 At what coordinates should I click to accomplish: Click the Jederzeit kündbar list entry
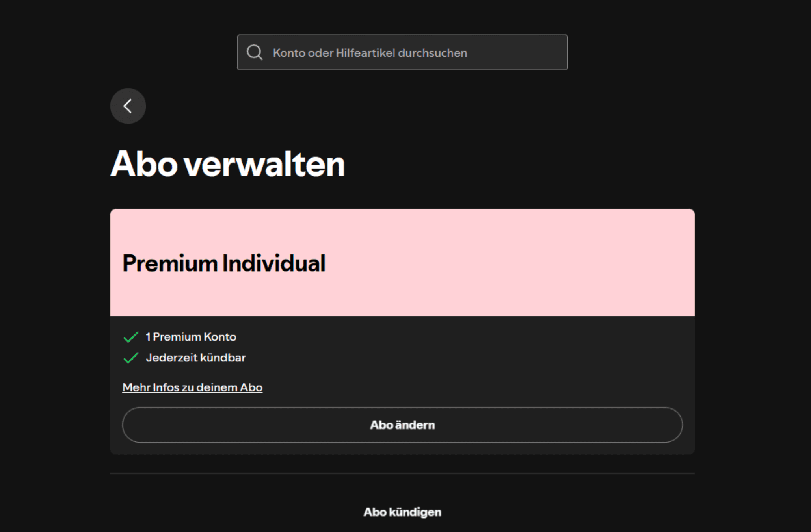(196, 358)
